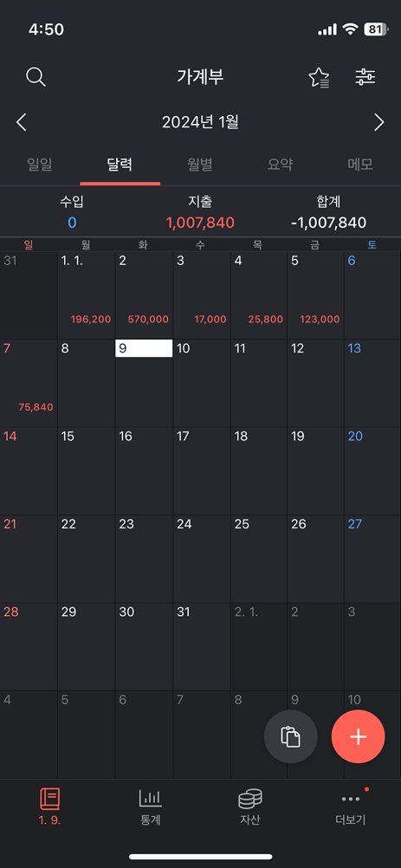Tap the copy-paste clipboard floating button

click(x=291, y=737)
